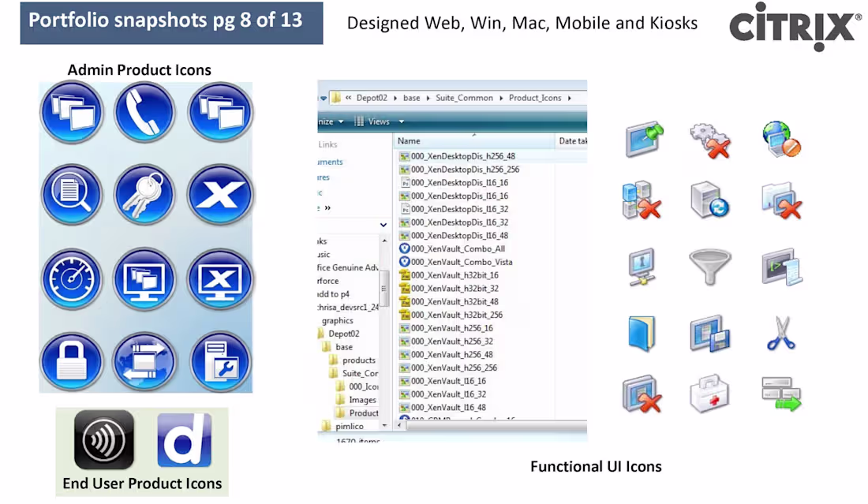Click the monitor with floppy disk save icon
This screenshot has width=868, height=504.
pyautogui.click(x=710, y=333)
